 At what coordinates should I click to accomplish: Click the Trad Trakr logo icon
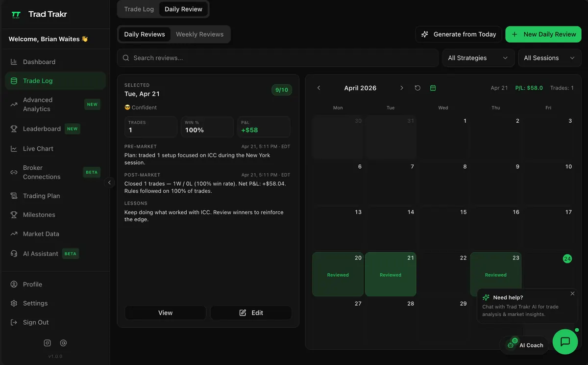click(16, 14)
